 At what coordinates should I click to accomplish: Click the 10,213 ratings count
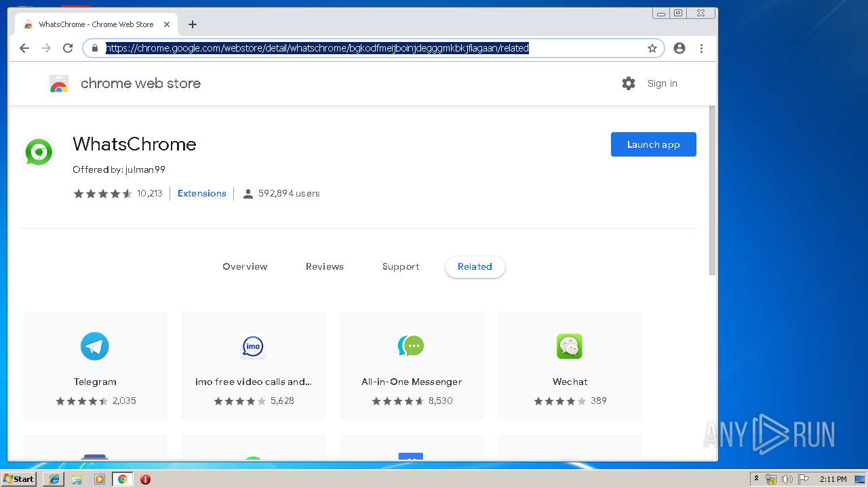(x=149, y=193)
